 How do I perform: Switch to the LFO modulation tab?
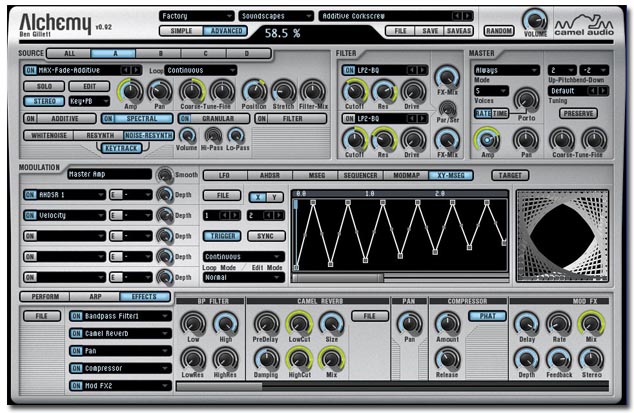224,175
